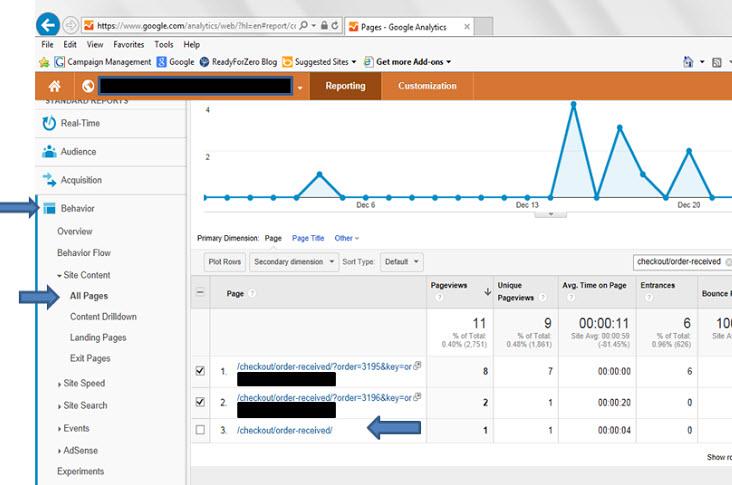Open row 2 page in new window icon
The height and width of the screenshot is (485, 732).
click(417, 397)
